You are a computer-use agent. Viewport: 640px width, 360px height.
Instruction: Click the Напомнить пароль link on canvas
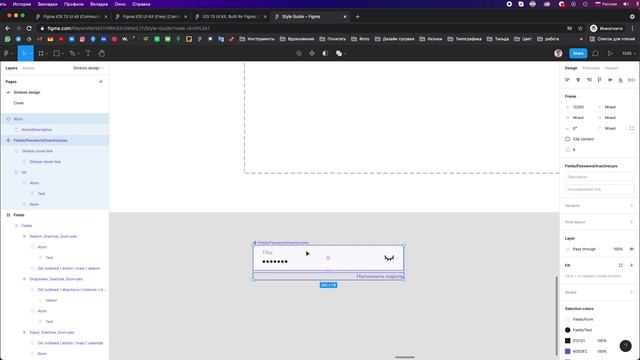click(380, 277)
